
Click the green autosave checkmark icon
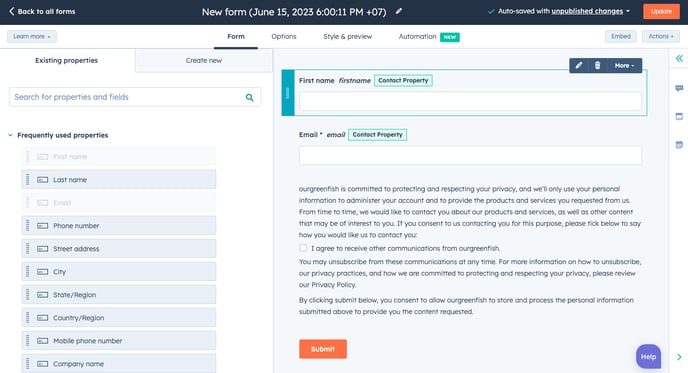[491, 11]
